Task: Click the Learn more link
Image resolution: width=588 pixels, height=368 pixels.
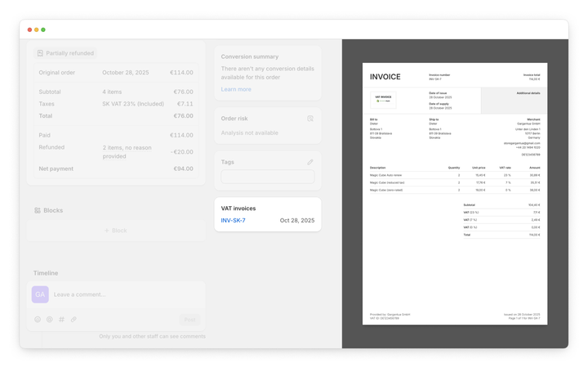Action: click(x=236, y=89)
